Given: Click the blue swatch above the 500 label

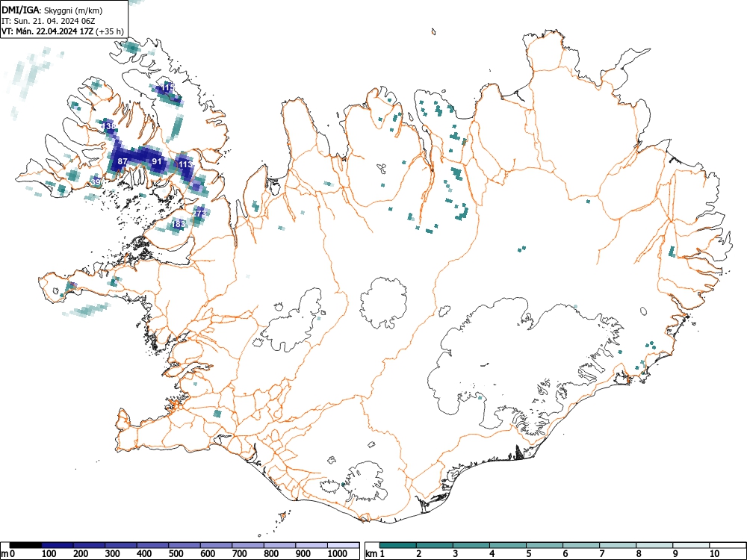Looking at the screenshot, I should 185,545.
